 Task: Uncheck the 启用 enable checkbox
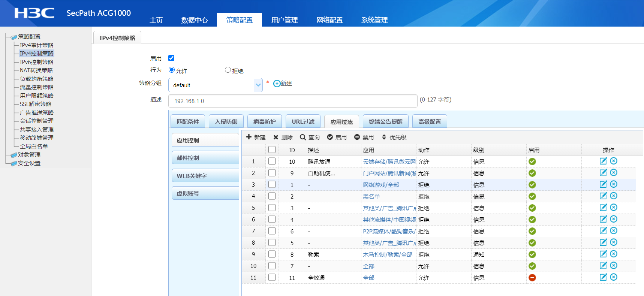tap(171, 58)
